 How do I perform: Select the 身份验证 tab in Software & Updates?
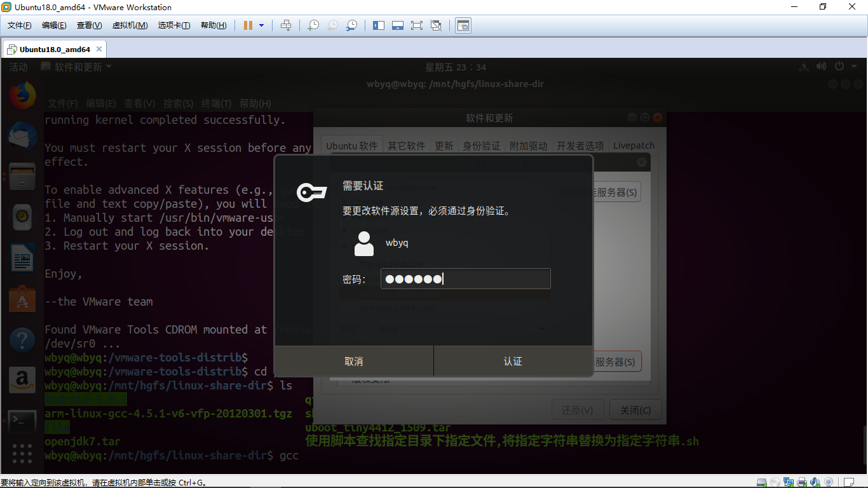click(x=482, y=146)
